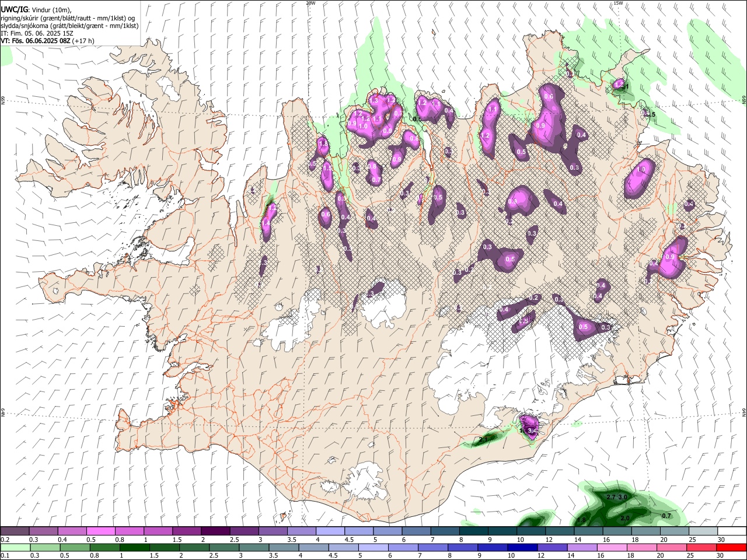Pick the lavender 4 snow legend swatch

click(330, 531)
